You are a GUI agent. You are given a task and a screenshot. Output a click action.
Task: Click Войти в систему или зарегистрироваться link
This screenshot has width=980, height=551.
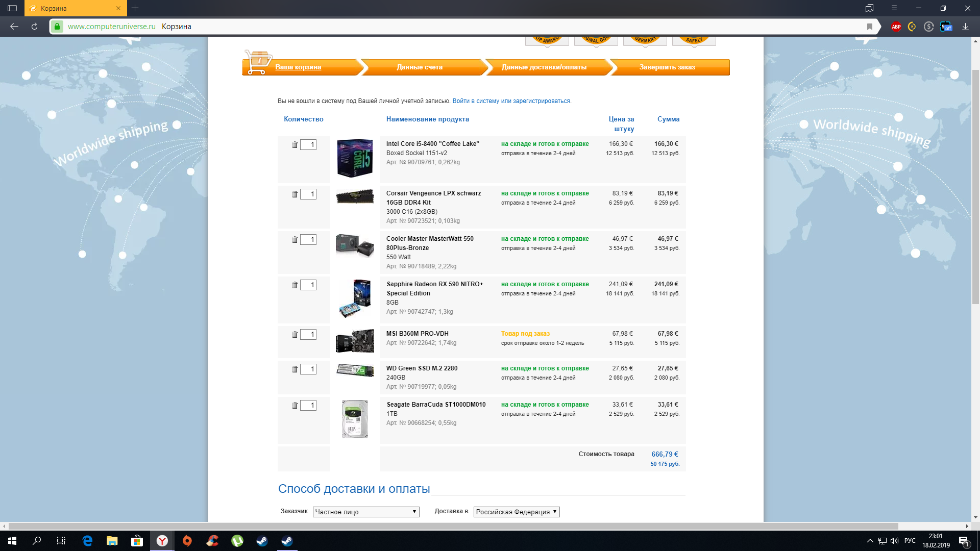(511, 101)
